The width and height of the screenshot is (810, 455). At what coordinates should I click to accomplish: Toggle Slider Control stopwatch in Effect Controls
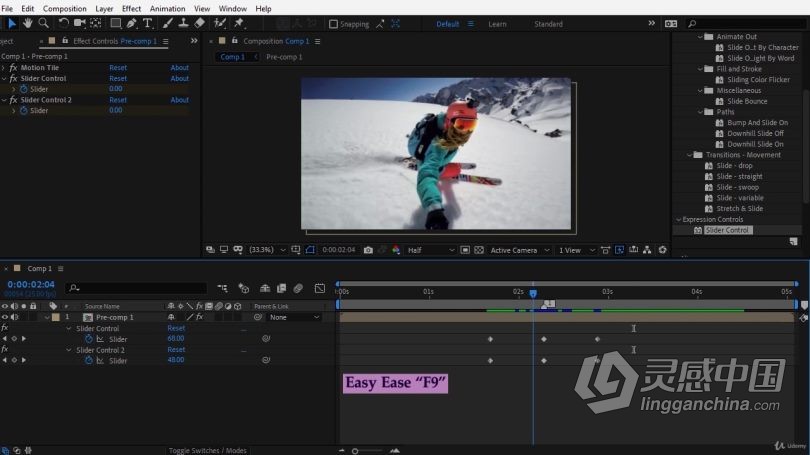coord(24,89)
